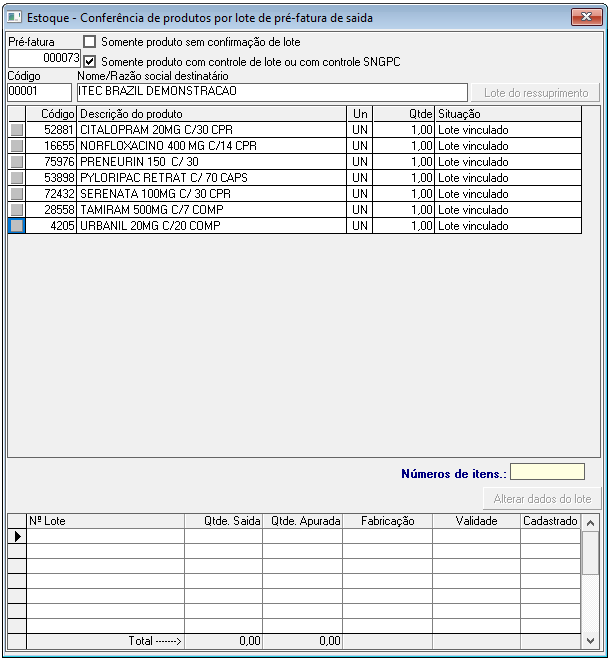Image resolution: width=611 pixels, height=663 pixels.
Task: Click product code 16655
Action: pyautogui.click(x=51, y=146)
